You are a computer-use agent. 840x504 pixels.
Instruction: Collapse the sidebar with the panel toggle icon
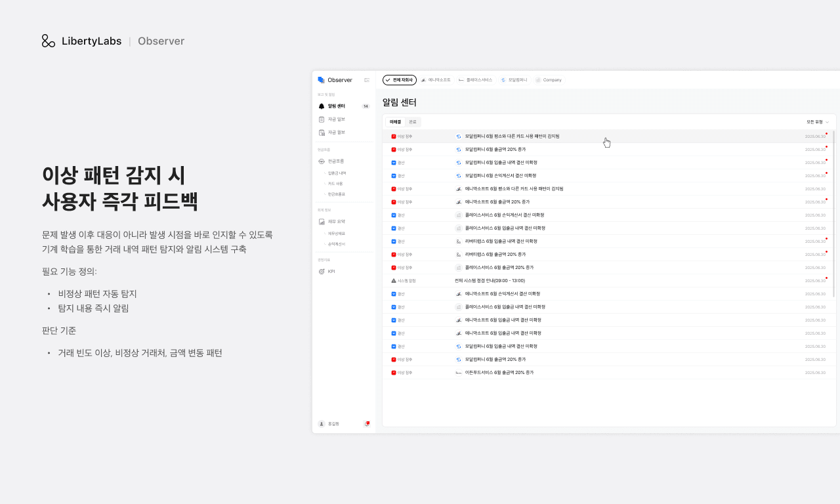click(x=367, y=80)
